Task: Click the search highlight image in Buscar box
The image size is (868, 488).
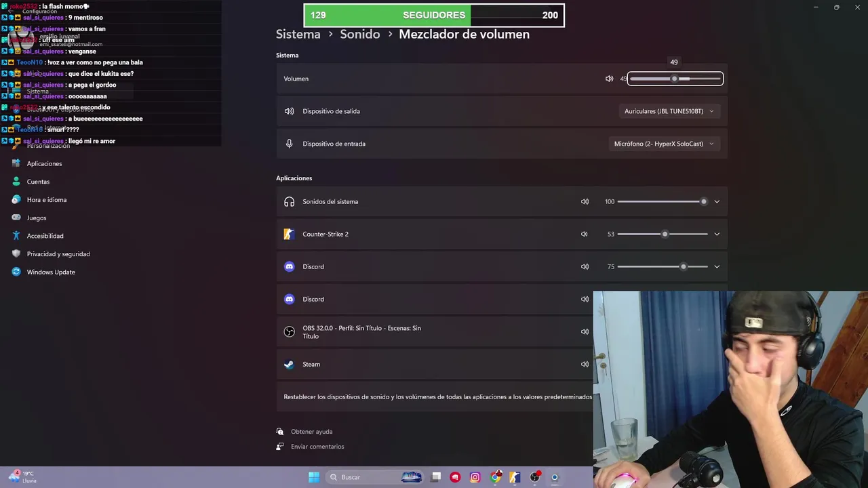Action: [x=412, y=477]
